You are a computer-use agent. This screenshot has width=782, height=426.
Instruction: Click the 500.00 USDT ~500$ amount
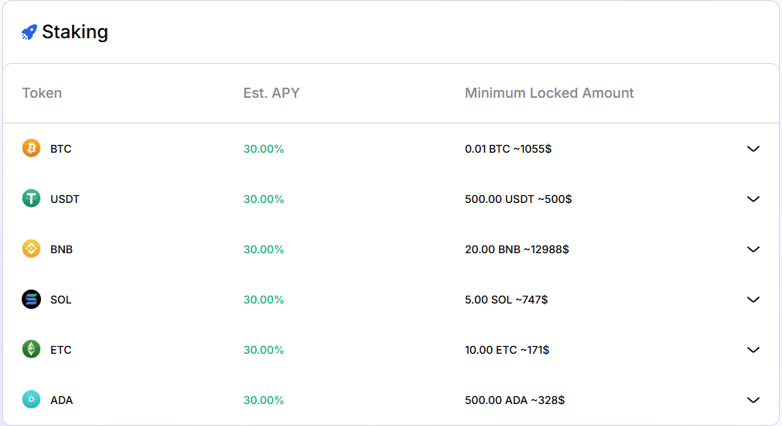click(518, 199)
